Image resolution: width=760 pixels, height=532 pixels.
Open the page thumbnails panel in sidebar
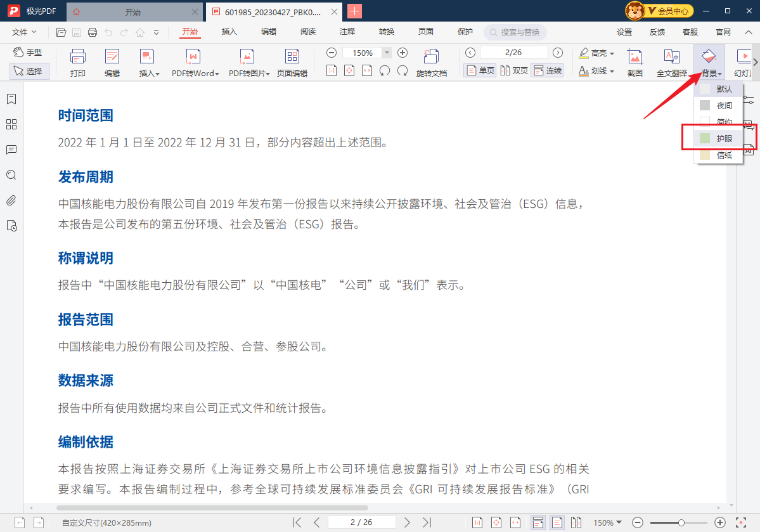point(11,124)
